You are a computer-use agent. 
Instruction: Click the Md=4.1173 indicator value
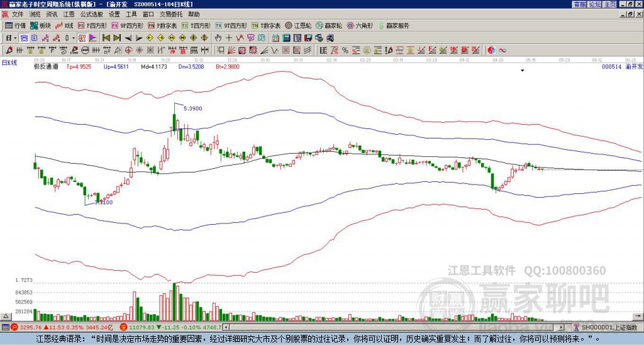[154, 67]
